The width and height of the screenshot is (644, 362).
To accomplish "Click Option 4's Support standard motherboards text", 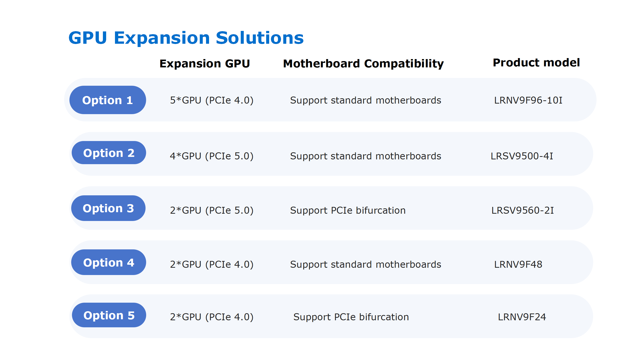I will [x=366, y=264].
